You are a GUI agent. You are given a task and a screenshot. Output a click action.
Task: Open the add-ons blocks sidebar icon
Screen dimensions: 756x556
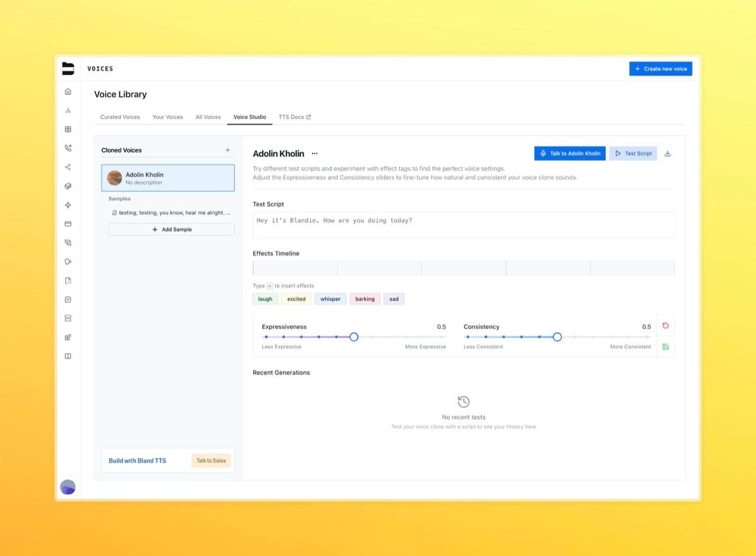pos(68,337)
